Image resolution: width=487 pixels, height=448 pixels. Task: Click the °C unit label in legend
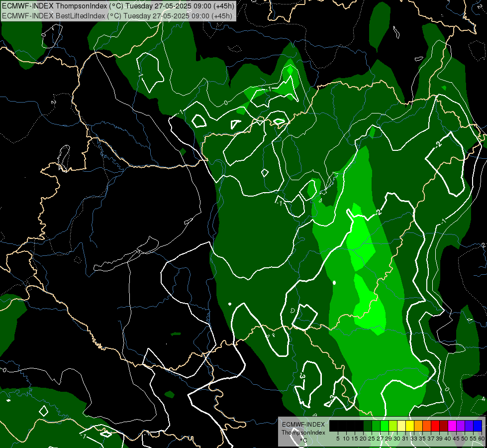pos(303,441)
